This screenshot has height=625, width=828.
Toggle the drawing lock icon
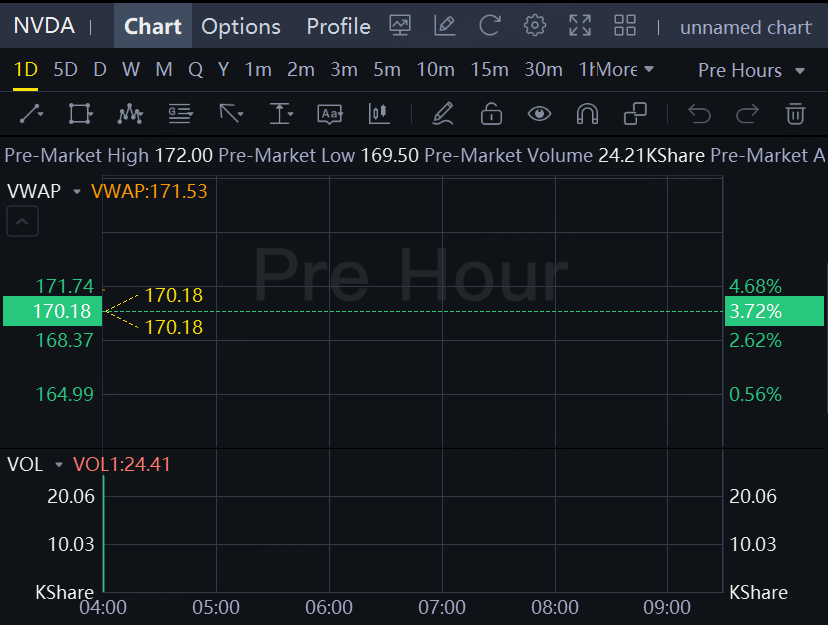[x=491, y=114]
